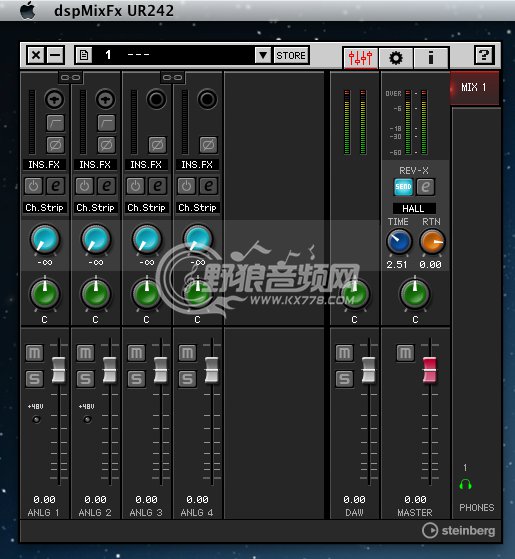Select the MIX 1 tab
Screen dimensions: 515x559
tap(474, 88)
